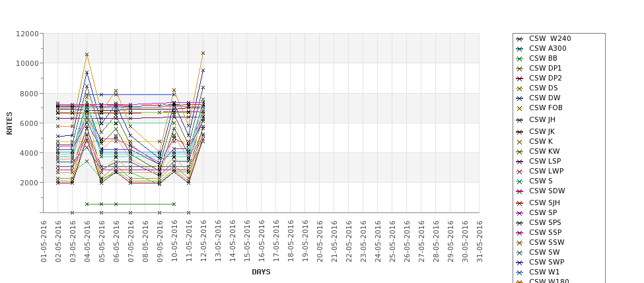Click the 10000 y-axis tick label
The image size is (644, 283).
tap(28, 63)
